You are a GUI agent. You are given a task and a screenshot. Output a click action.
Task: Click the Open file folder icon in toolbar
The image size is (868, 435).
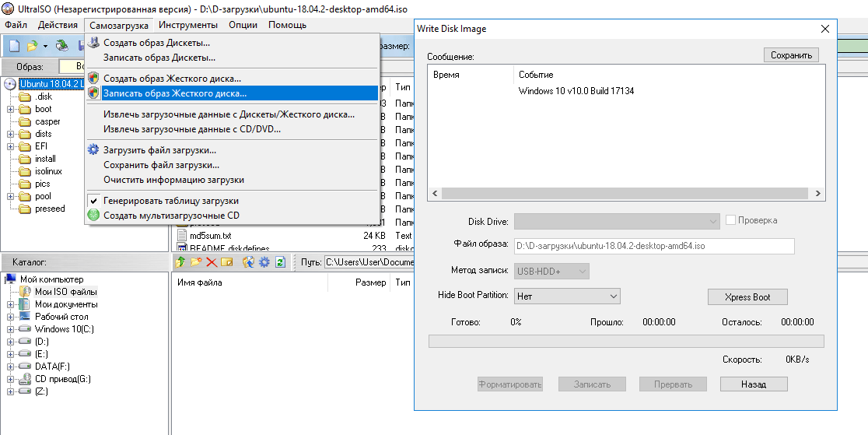(32, 47)
